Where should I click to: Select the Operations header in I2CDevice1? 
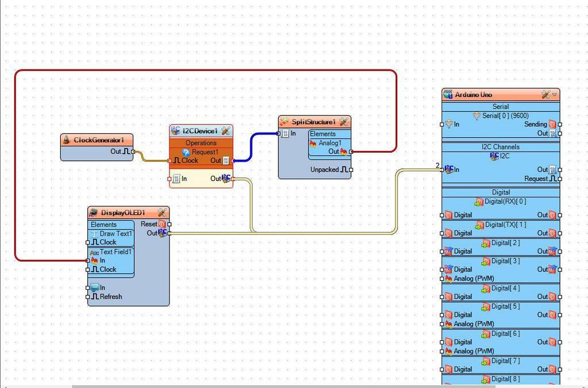201,143
